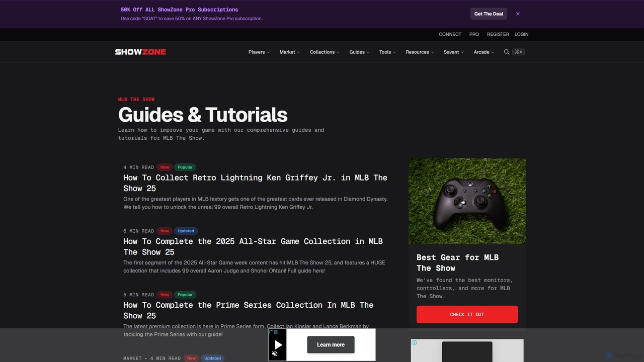
Task: Open the 2025 All-Star Game Collection guide
Action: pos(253,247)
